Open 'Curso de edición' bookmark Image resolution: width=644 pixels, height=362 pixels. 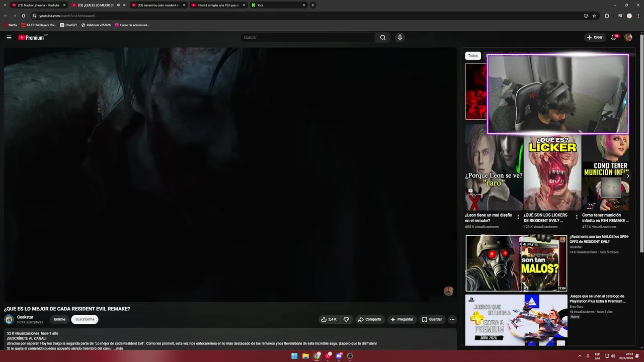click(132, 25)
